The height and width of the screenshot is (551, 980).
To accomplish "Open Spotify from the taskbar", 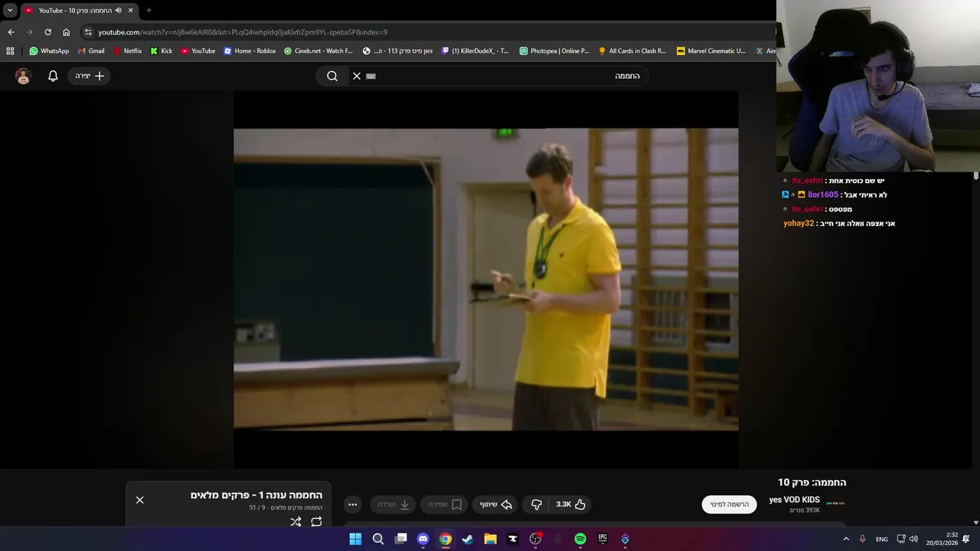I will (580, 539).
